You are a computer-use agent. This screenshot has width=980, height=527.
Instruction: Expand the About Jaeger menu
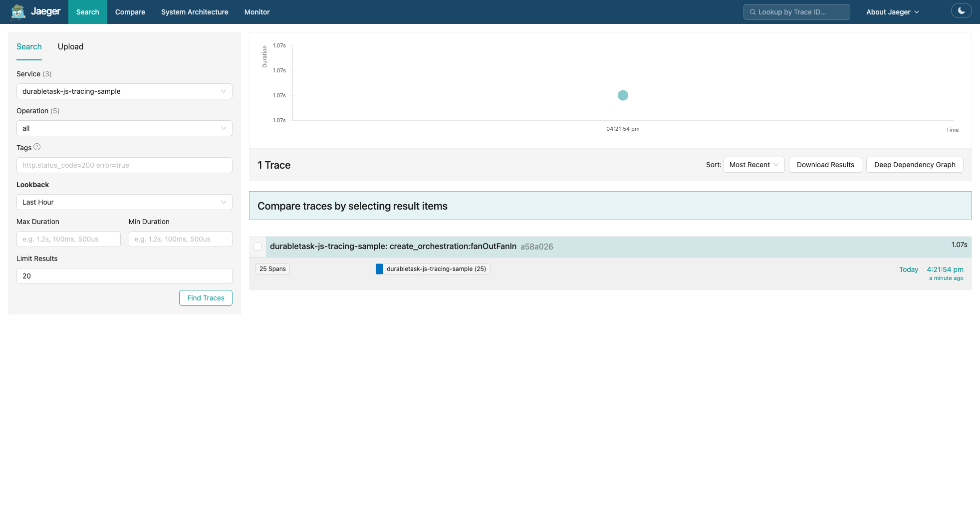(x=892, y=12)
